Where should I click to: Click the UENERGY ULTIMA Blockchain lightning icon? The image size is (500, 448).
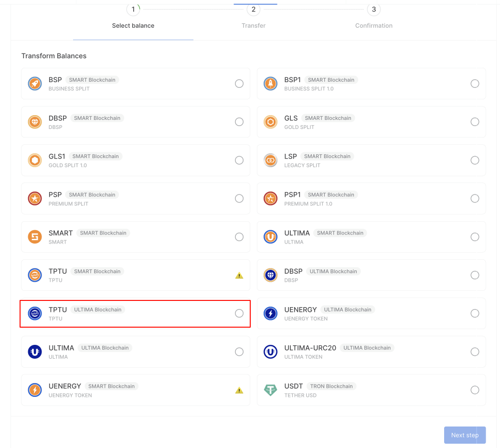271,314
